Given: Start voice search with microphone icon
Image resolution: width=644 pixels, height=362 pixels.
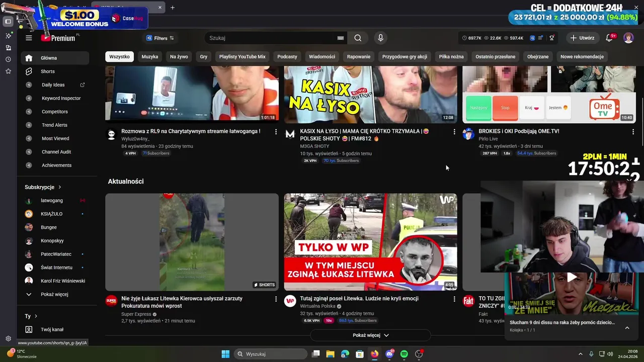Looking at the screenshot, I should (x=380, y=38).
